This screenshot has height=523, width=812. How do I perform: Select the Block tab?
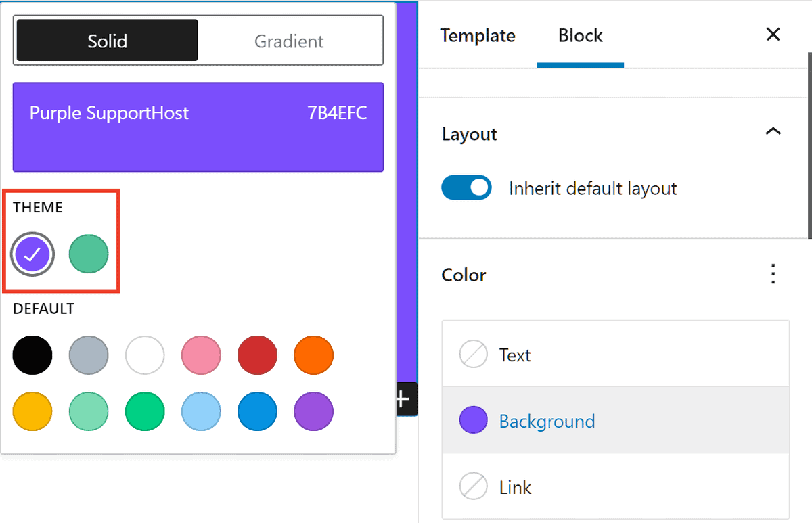pyautogui.click(x=580, y=35)
